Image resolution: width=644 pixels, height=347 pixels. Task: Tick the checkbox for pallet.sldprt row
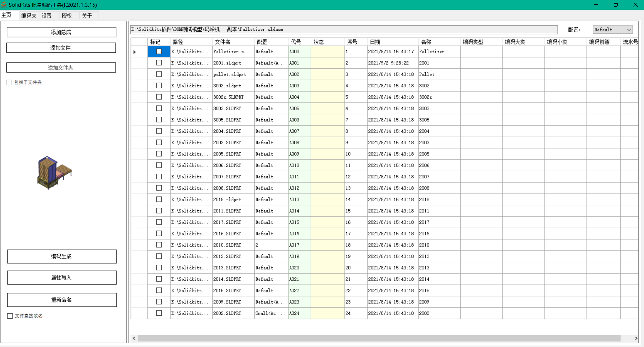pos(159,74)
